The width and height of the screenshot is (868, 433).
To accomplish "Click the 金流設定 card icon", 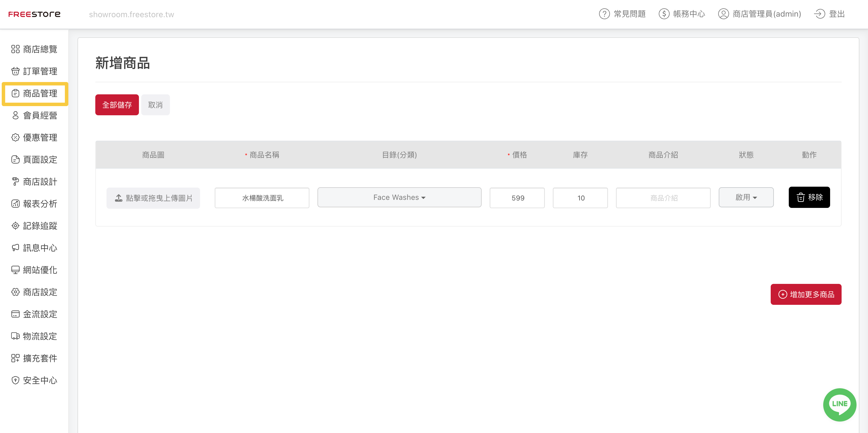I will (x=15, y=314).
